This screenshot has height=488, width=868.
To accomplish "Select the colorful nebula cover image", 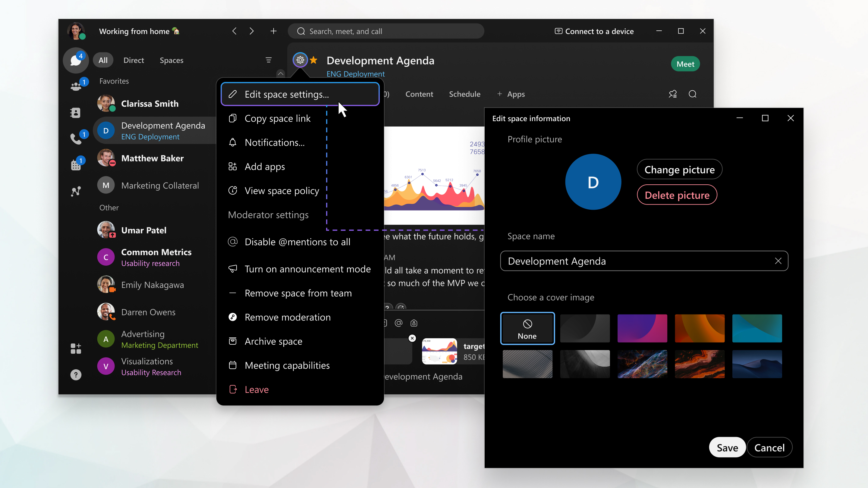I will [x=642, y=364].
